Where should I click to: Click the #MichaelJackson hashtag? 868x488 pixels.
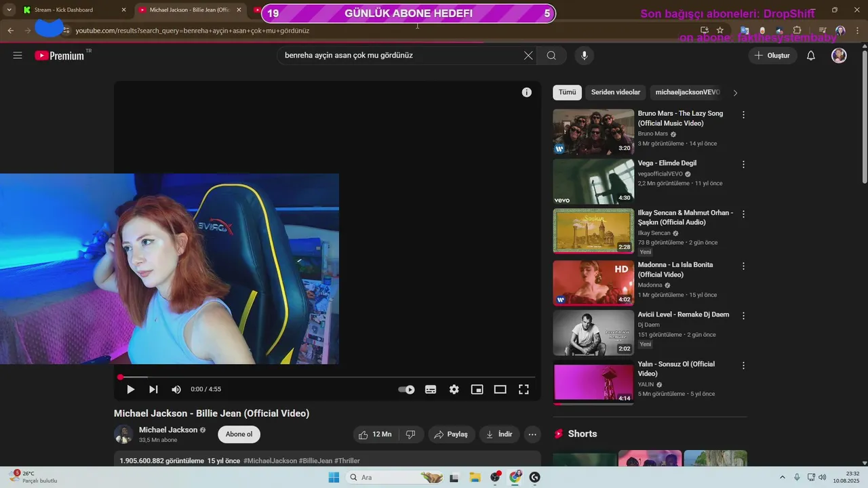pos(270,461)
